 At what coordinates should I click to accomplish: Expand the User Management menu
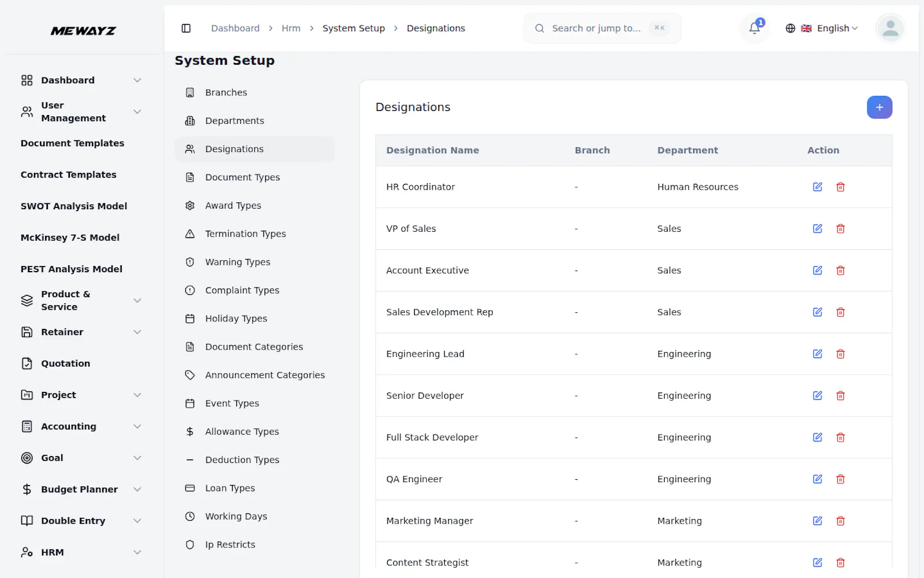coord(81,112)
